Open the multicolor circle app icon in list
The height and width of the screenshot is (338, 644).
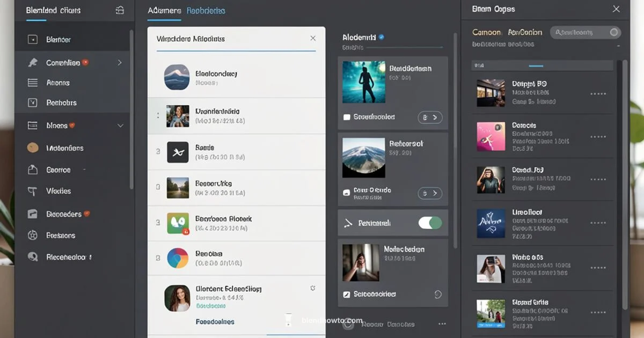click(178, 258)
